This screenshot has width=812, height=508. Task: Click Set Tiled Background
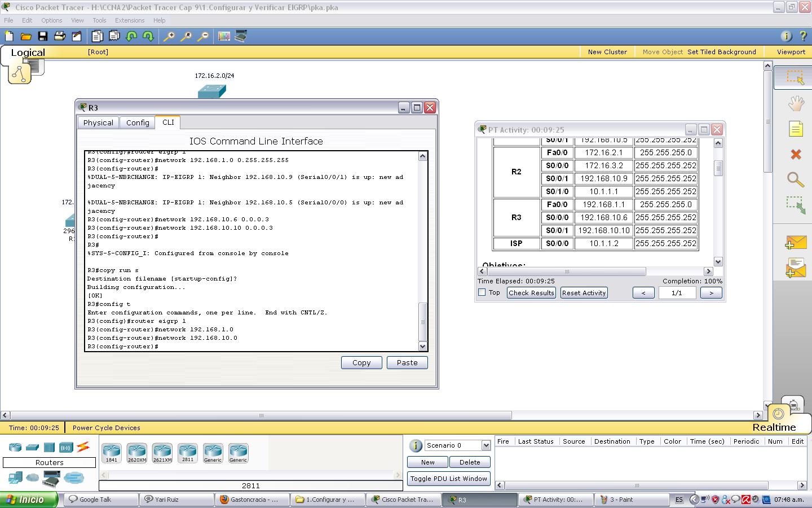click(x=722, y=51)
